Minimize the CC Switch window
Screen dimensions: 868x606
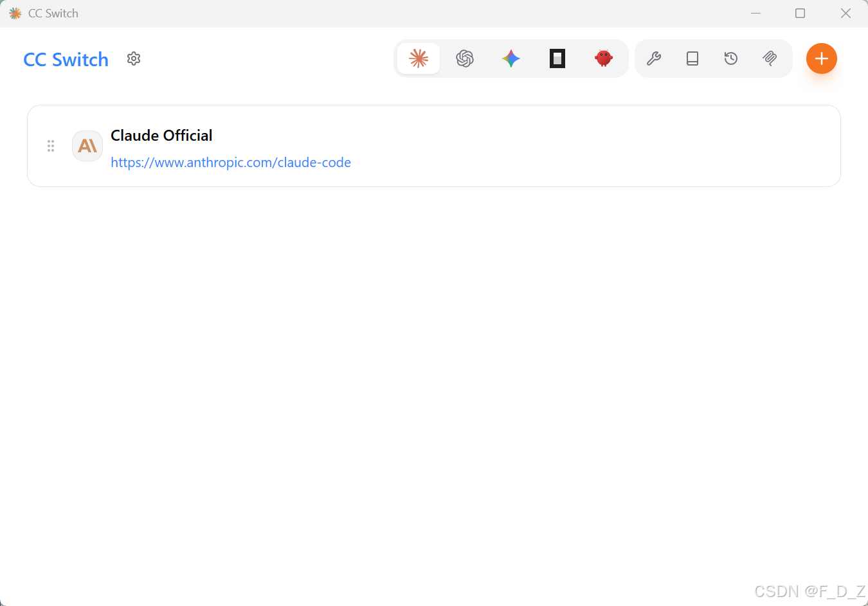756,13
